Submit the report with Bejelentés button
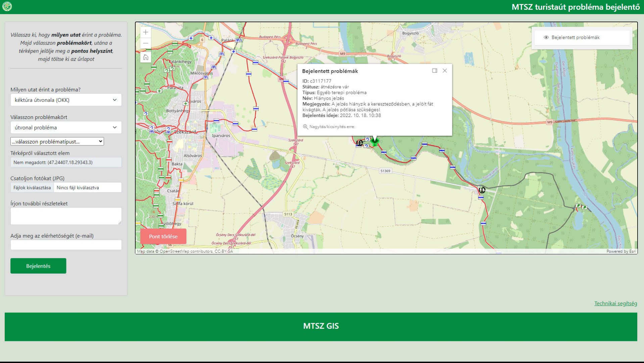Screen dimensions: 644x363 click(x=38, y=266)
